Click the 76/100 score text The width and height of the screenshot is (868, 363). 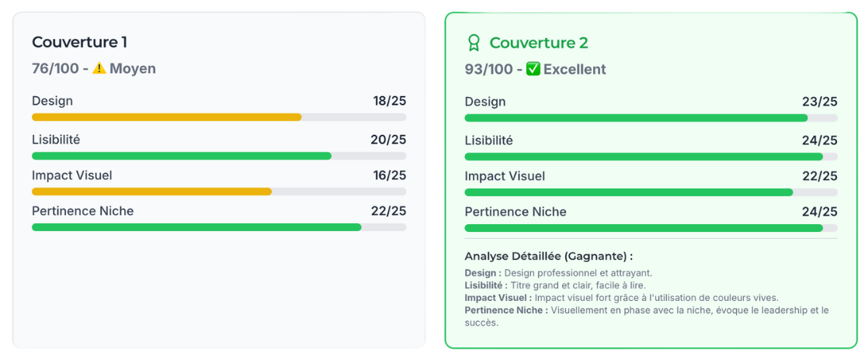(55, 68)
